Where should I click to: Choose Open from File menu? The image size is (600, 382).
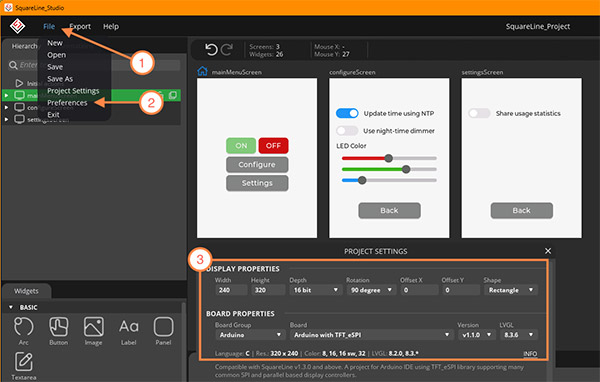56,55
